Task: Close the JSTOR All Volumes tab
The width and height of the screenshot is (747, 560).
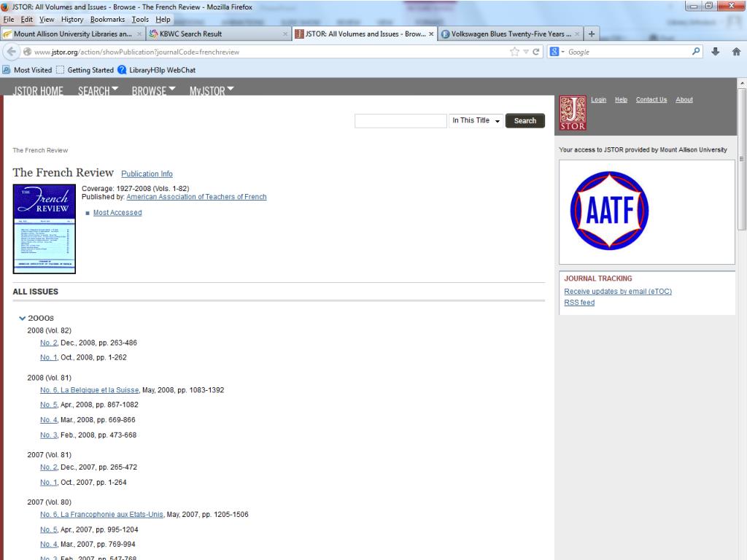Action: click(x=431, y=34)
